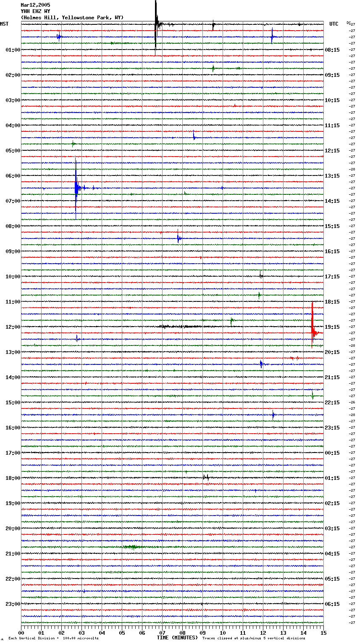The image size is (357, 644).
Task: Click the MST timezone header label
Action: (4, 24)
